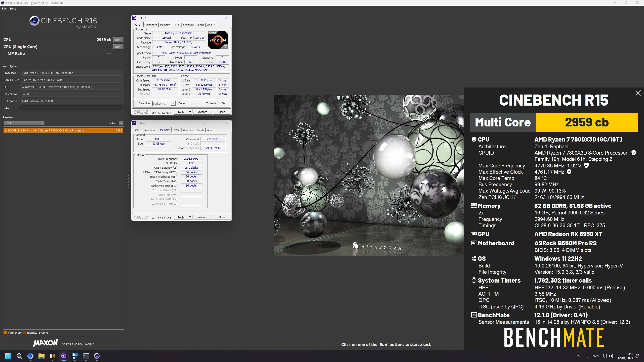The height and width of the screenshot is (362, 644).
Task: Click Tools button in upper CPU-Z
Action: (x=181, y=112)
